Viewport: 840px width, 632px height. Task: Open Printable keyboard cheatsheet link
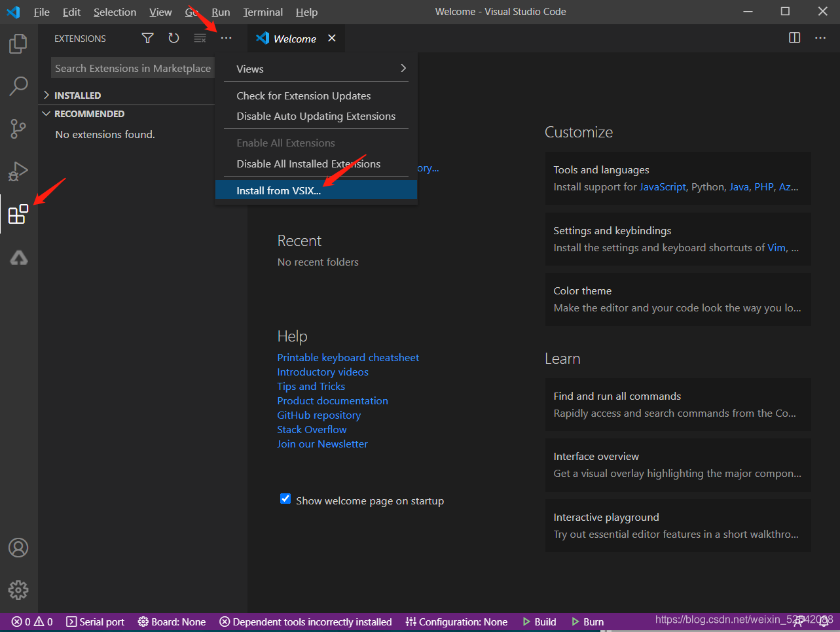[x=348, y=357]
